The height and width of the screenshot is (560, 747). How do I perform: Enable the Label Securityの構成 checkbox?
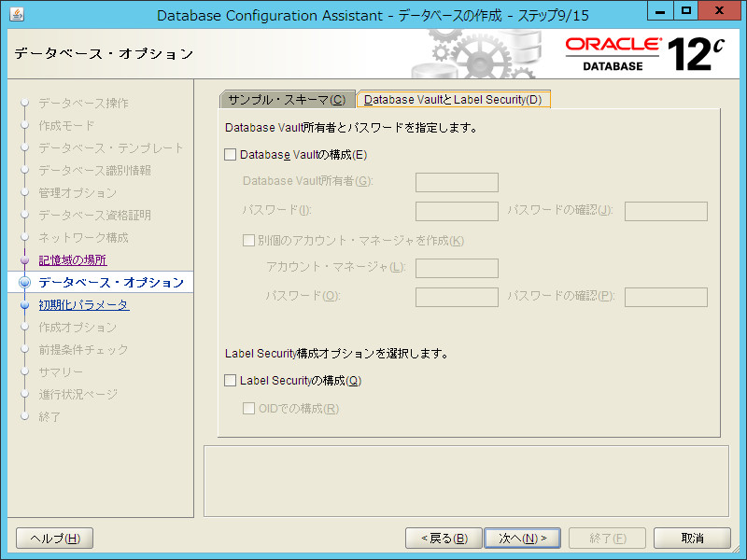(230, 380)
